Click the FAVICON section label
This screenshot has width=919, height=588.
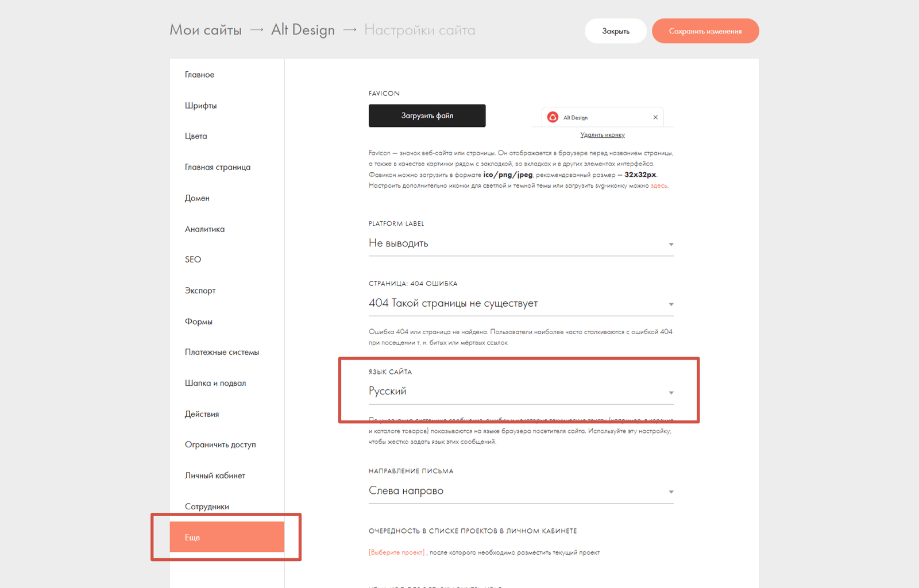(x=384, y=93)
